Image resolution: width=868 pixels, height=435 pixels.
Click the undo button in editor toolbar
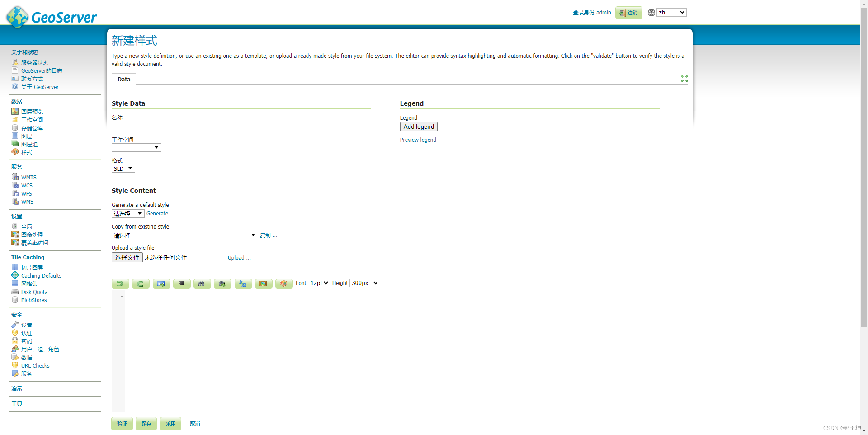click(120, 284)
